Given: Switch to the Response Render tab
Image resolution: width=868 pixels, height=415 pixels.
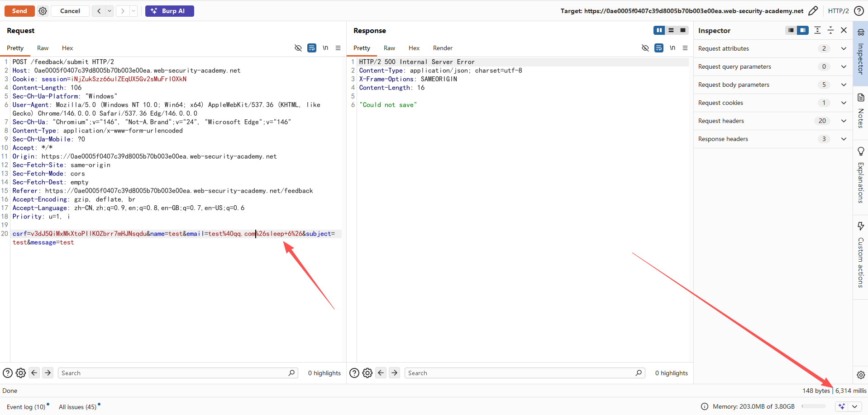Looking at the screenshot, I should click(442, 48).
